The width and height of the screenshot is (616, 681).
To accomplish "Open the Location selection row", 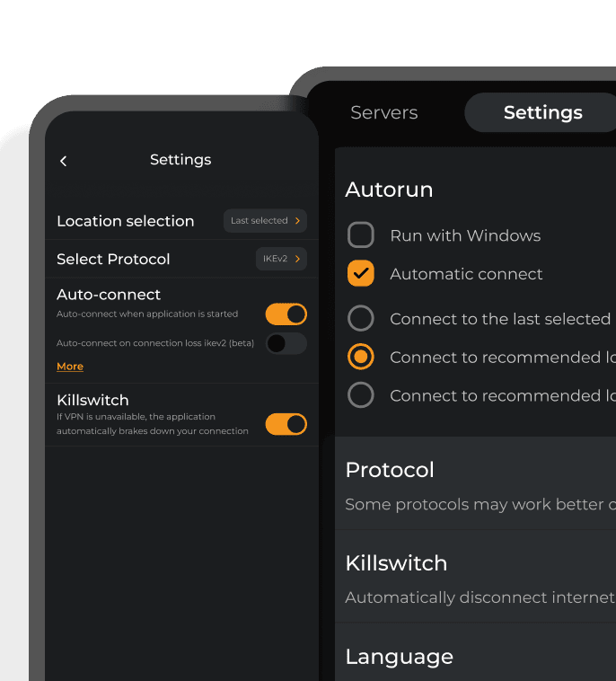I will pos(181,221).
